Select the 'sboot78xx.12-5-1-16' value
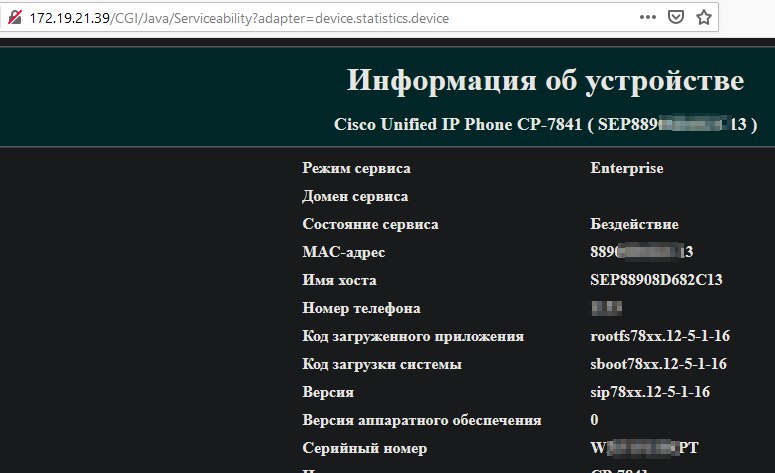Screen dimensions: 775x473 pos(658,364)
